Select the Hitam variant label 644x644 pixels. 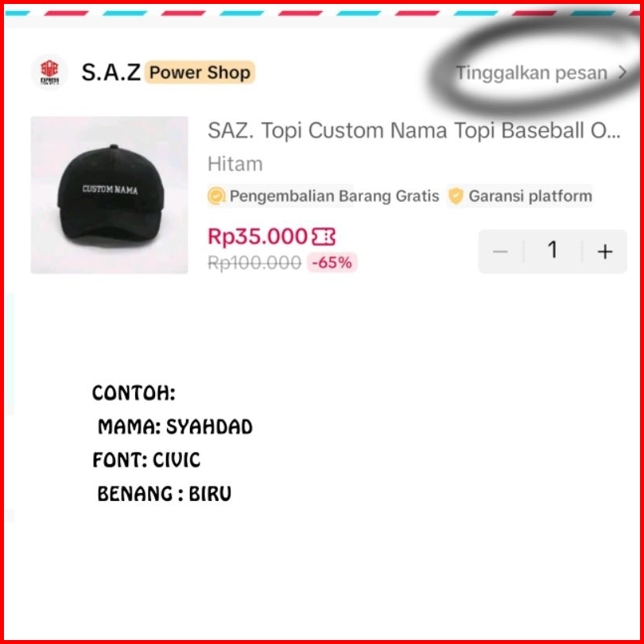[235, 164]
